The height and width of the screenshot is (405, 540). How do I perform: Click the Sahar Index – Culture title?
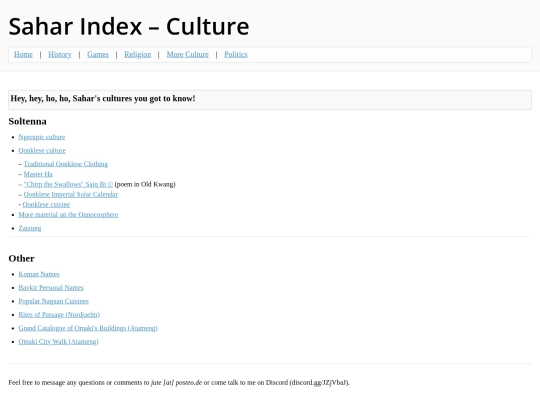click(x=129, y=27)
